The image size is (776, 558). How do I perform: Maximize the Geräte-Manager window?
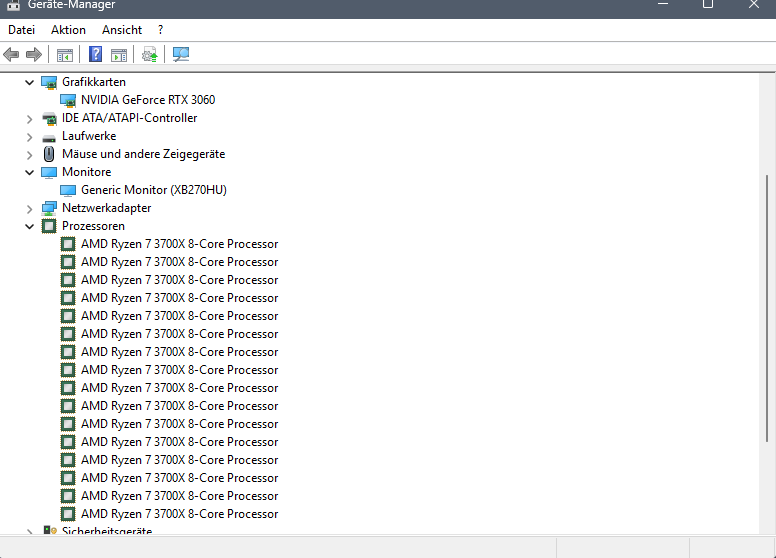pyautogui.click(x=708, y=4)
